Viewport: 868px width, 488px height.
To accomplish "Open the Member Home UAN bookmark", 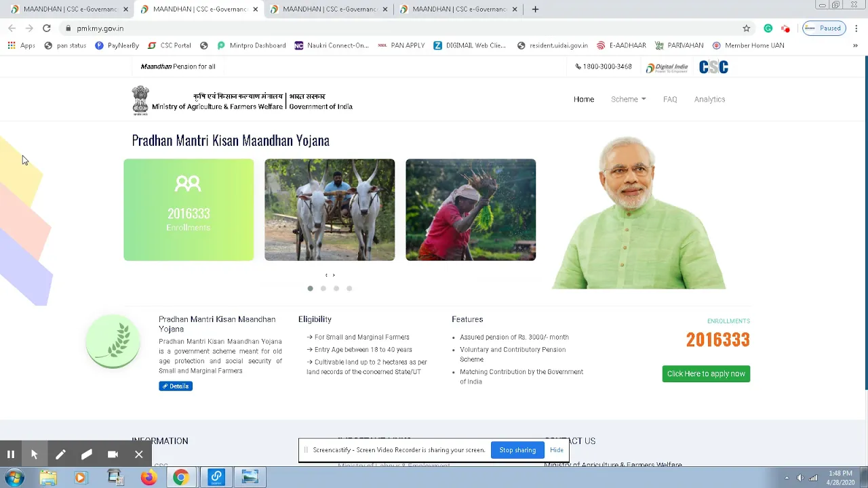I will [x=748, y=45].
